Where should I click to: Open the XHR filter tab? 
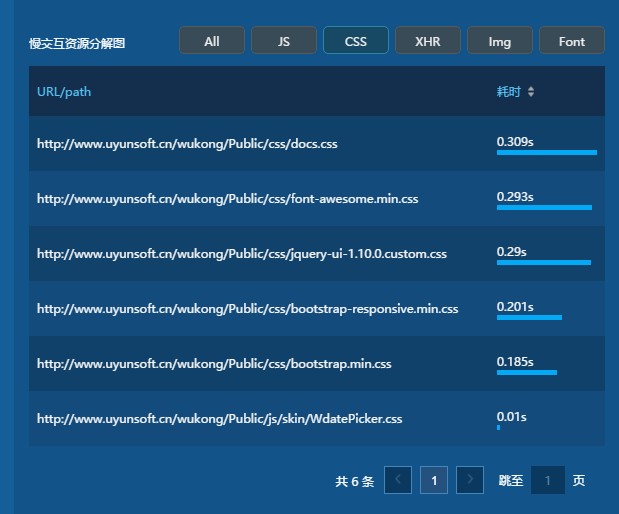tap(428, 40)
